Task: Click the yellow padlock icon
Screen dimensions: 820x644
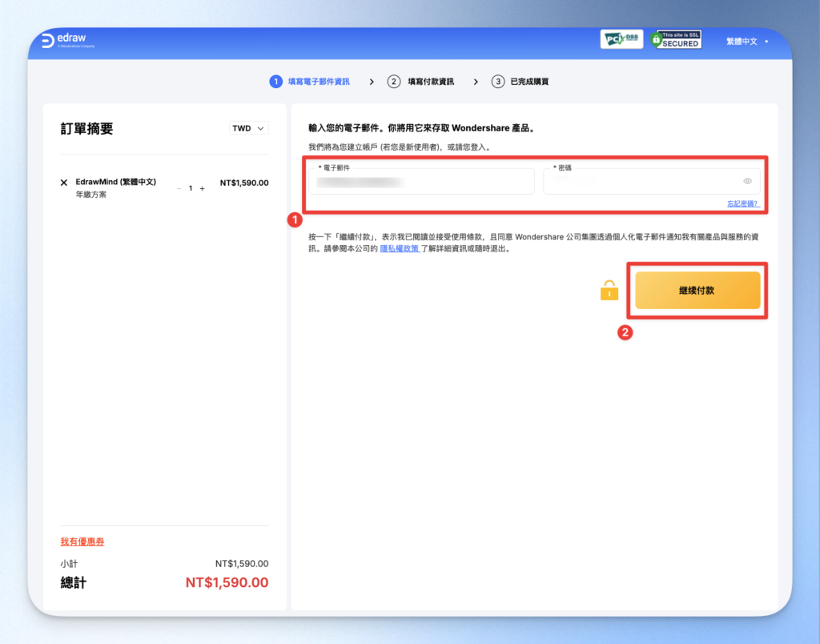Action: coord(609,290)
